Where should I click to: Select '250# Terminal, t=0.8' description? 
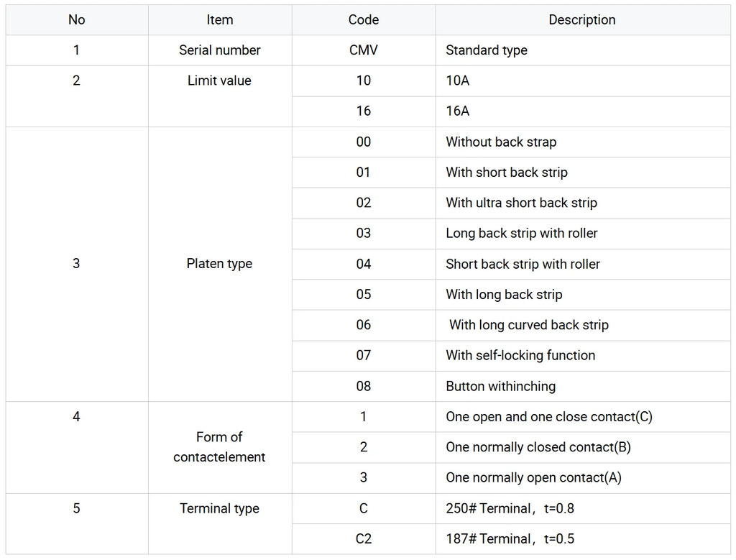(510, 508)
